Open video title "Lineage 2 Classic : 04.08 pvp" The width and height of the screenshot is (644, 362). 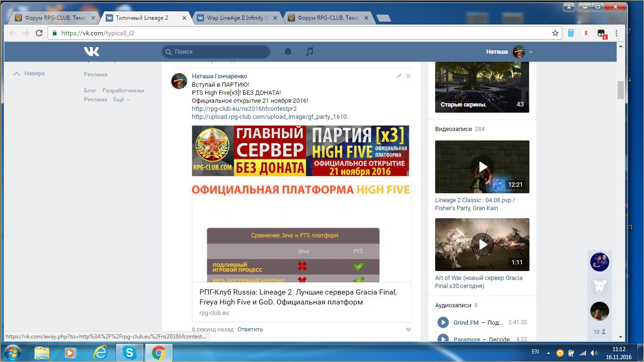point(475,204)
